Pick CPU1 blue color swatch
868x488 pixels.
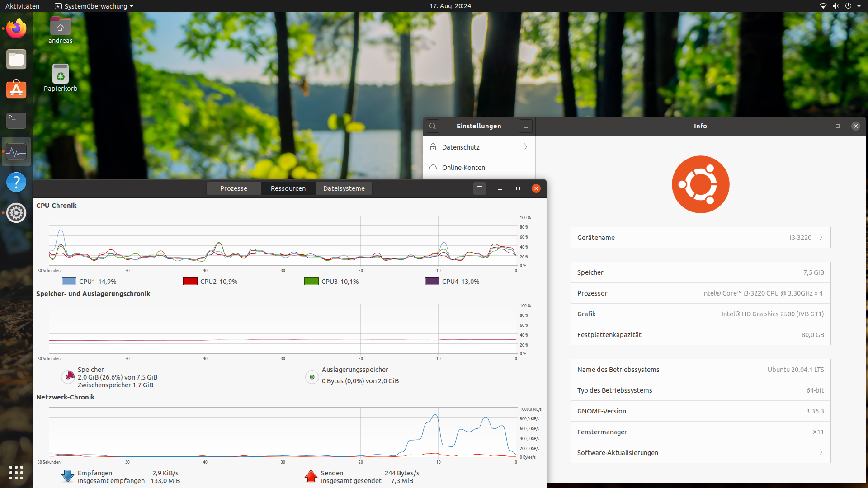[x=69, y=282]
